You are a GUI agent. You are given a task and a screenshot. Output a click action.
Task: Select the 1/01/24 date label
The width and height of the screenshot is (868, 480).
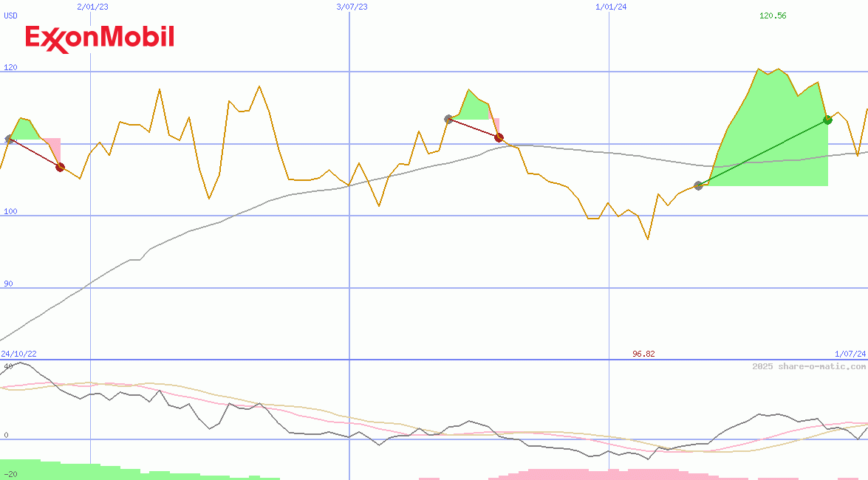coord(611,7)
